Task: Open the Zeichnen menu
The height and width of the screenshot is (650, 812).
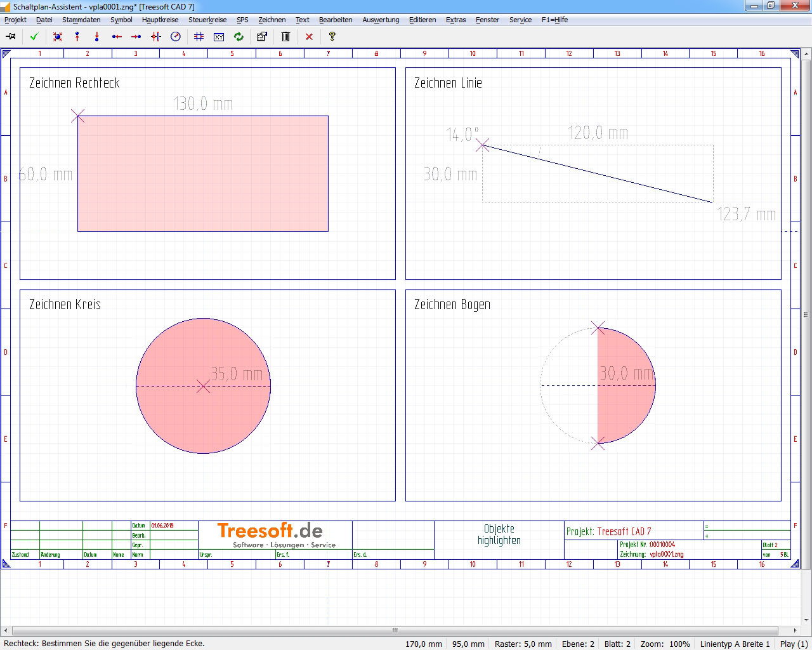Action: 272,20
